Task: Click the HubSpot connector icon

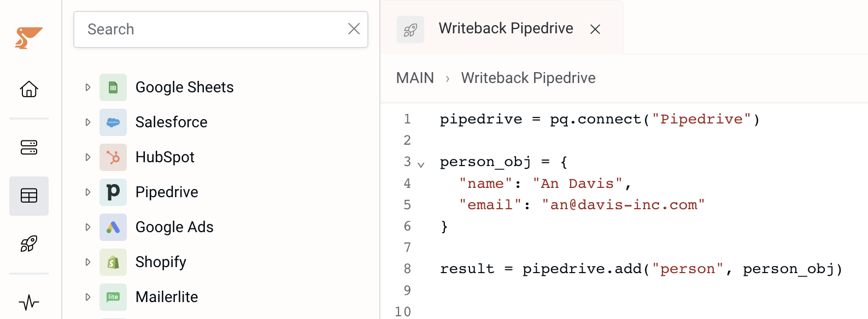Action: 113,157
